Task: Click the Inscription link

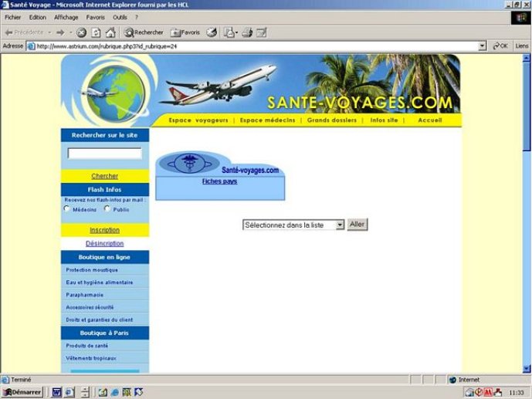Action: [x=104, y=230]
